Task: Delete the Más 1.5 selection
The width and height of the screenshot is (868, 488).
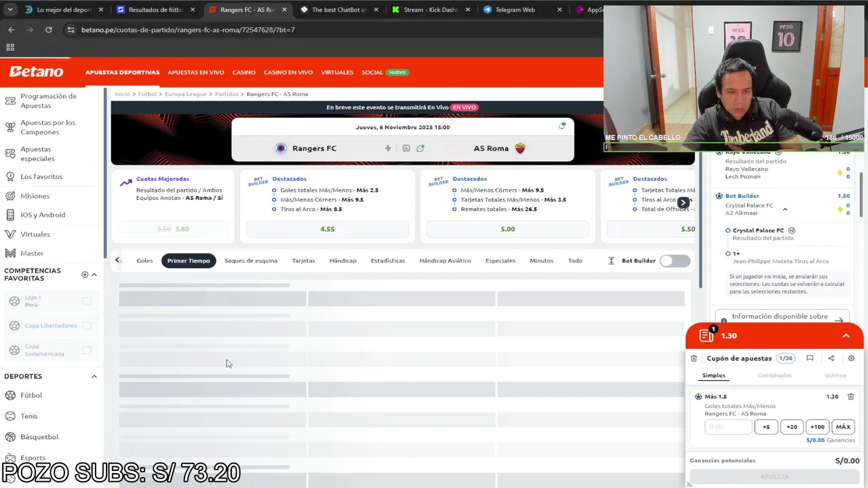Action: [851, 396]
